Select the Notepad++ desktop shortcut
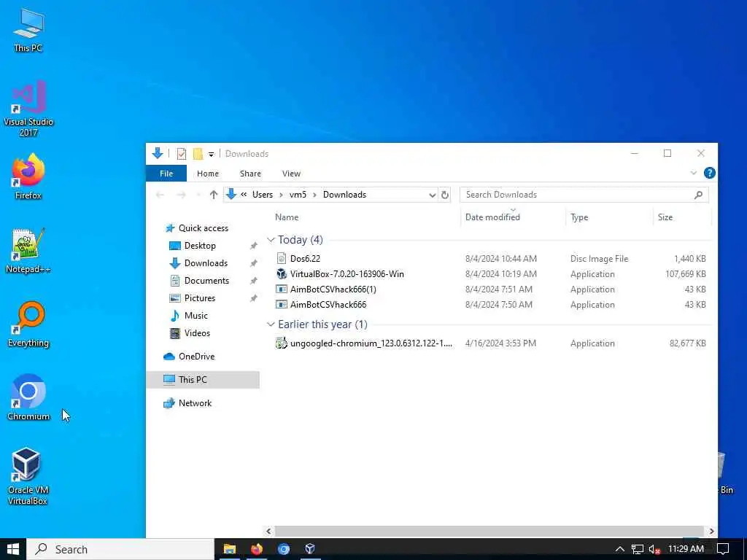 point(28,251)
